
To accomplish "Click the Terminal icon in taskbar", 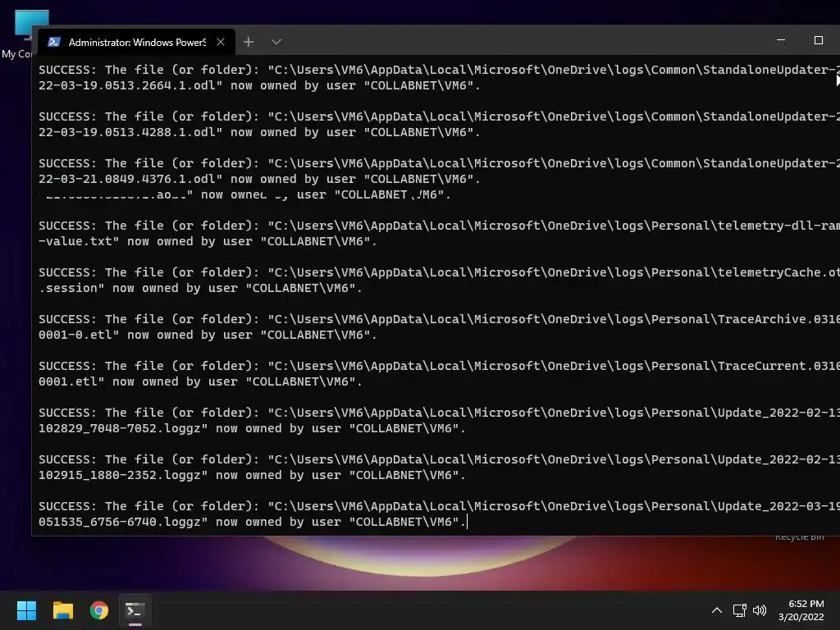I will (135, 610).
